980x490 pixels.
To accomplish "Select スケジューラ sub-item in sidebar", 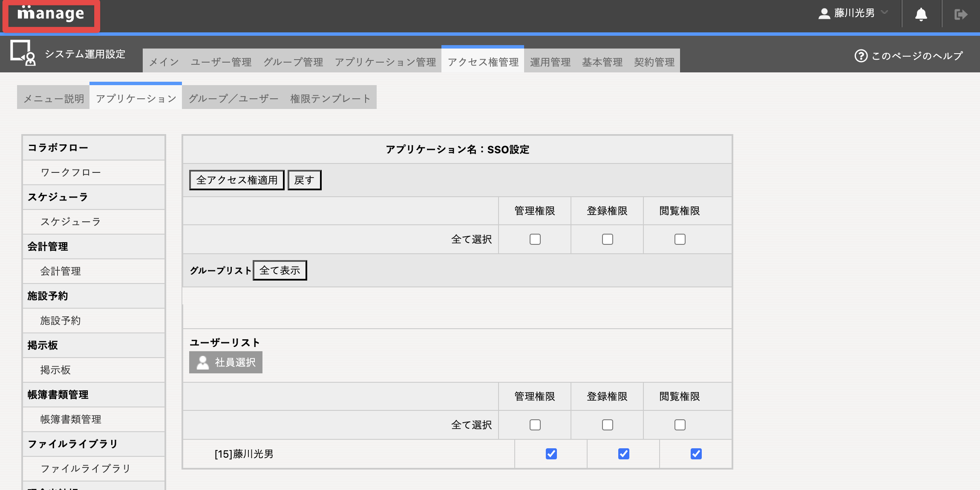I will click(x=94, y=222).
